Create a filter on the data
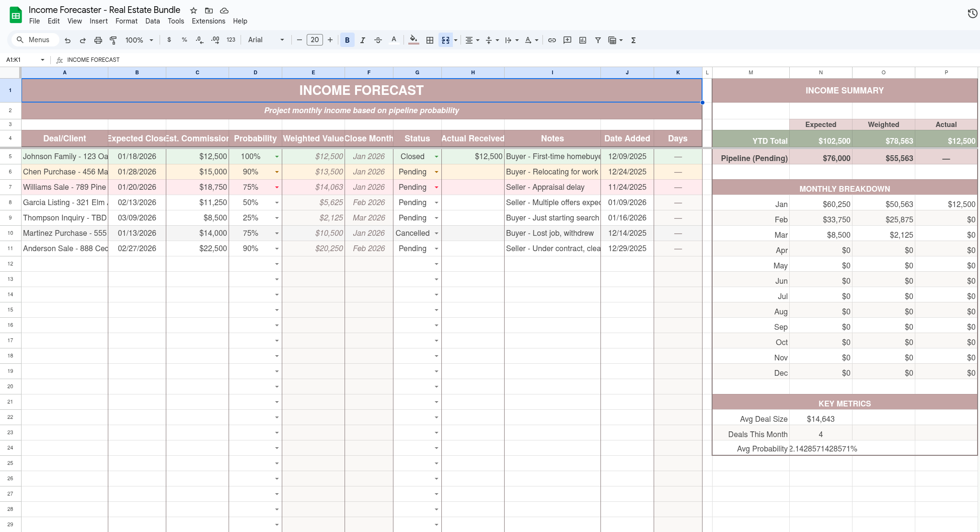This screenshot has height=532, width=980. point(597,40)
